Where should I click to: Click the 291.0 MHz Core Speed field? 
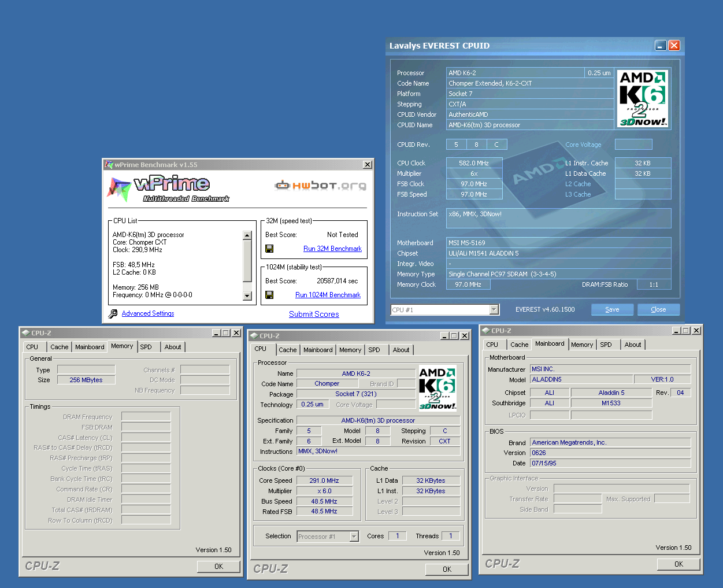click(x=324, y=480)
